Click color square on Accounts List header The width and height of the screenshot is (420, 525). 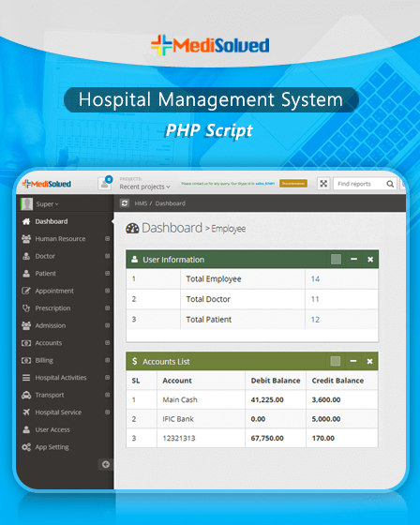[336, 361]
